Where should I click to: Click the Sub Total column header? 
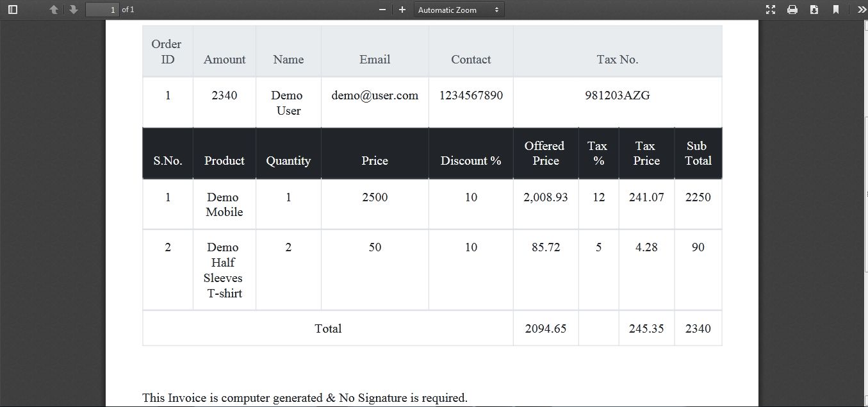(698, 153)
